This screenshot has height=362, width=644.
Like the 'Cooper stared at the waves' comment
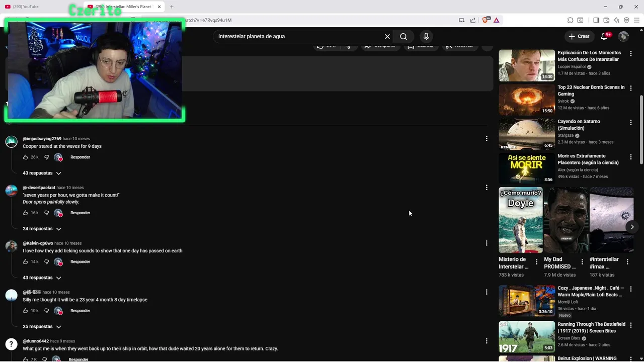pos(25,157)
